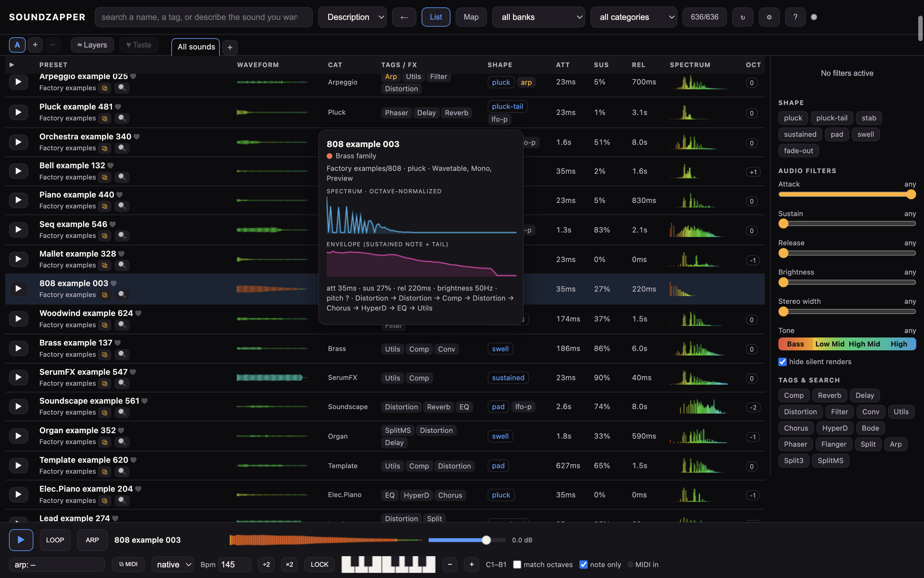This screenshot has width=924, height=578.
Task: Click the magnifier icon under Template example 620
Action: tap(122, 471)
